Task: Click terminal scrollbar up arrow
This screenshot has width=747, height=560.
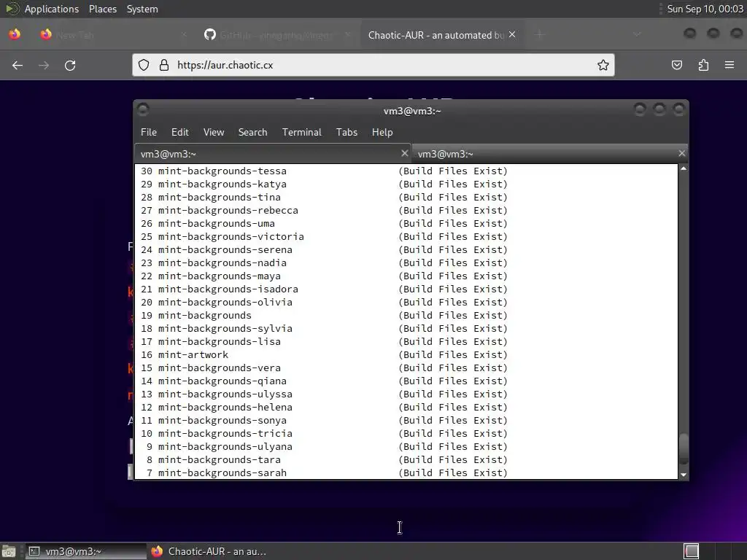Action: (684, 168)
